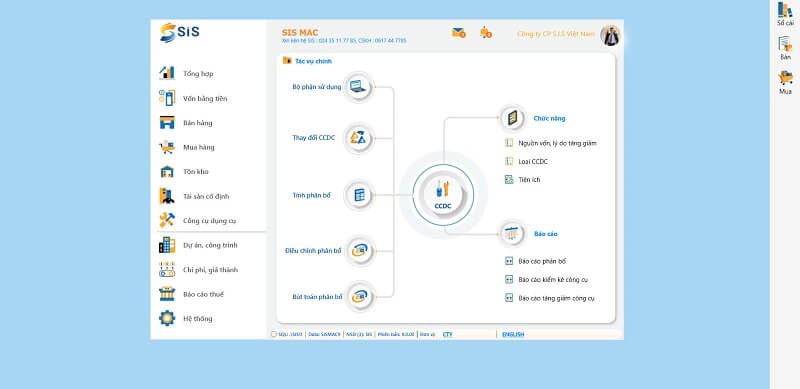
Task: Select the Tổng hợp menu label
Action: (198, 74)
